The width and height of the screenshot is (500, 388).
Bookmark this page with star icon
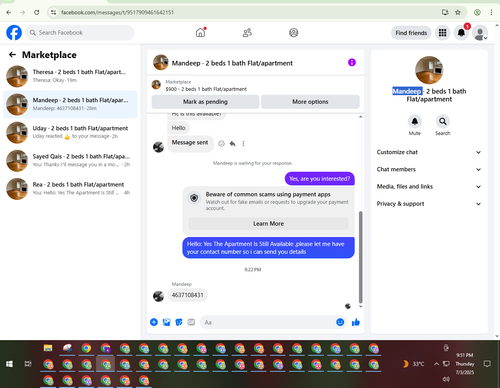[458, 12]
